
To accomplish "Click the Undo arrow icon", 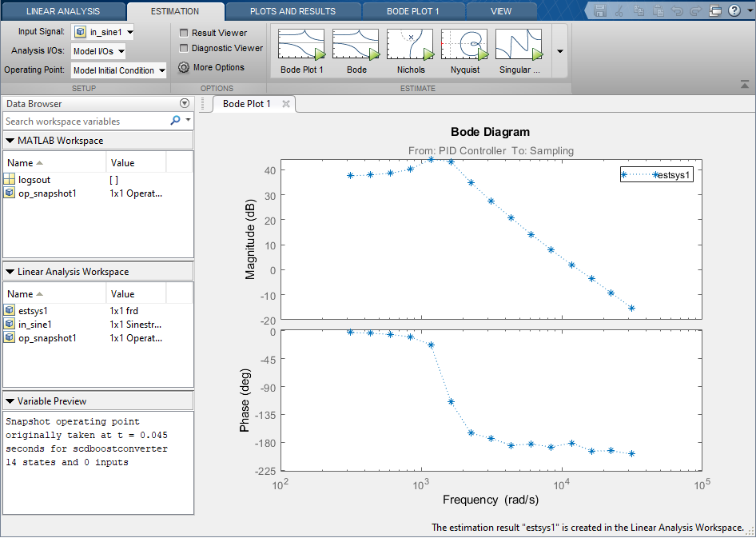I will (x=678, y=10).
